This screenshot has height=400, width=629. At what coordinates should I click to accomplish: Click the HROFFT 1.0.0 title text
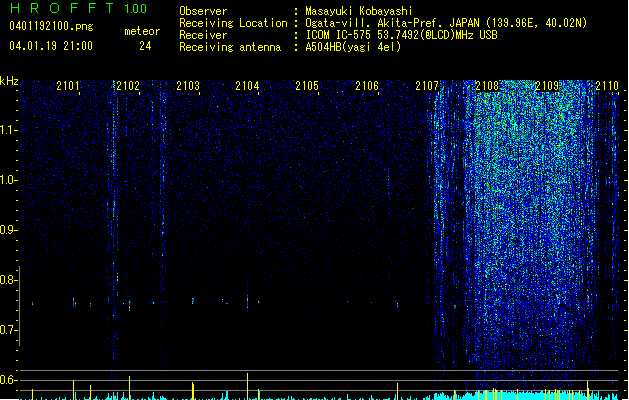[x=78, y=8]
